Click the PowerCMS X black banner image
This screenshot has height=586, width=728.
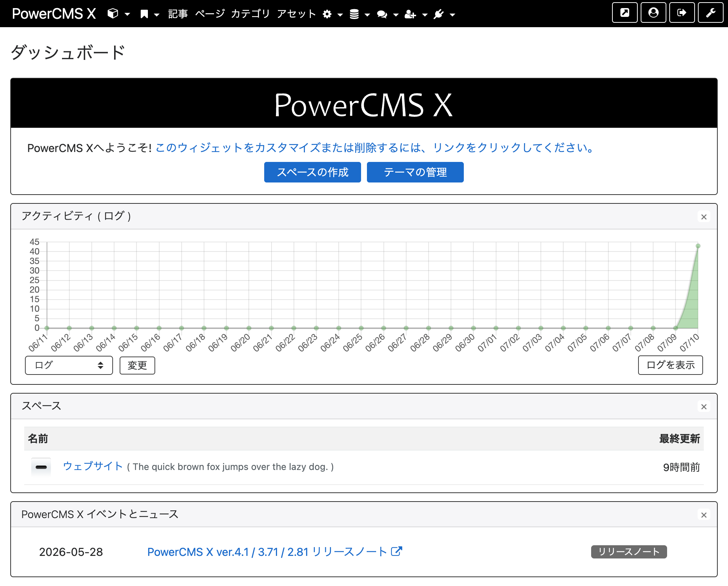[364, 103]
